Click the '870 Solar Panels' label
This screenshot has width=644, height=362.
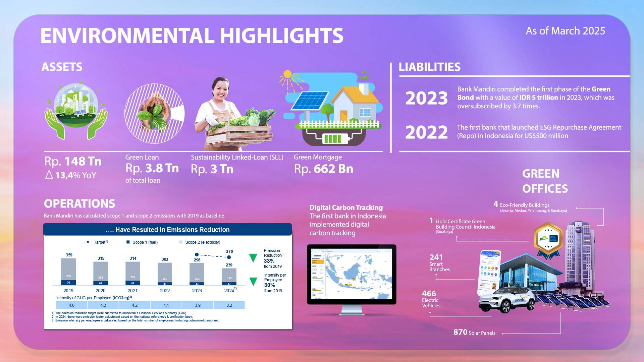[474, 332]
